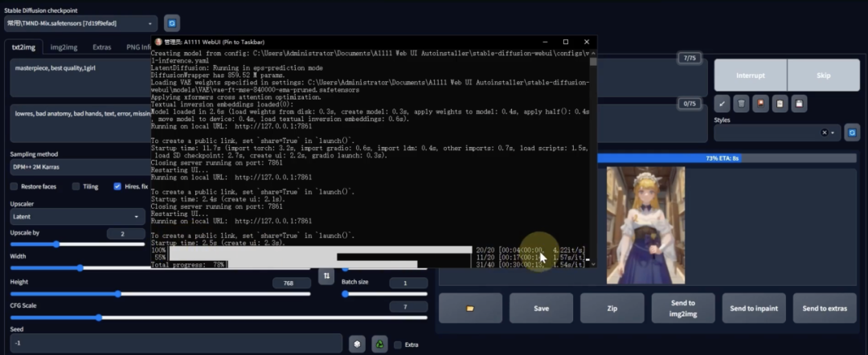
Task: Open the PNG Info tab
Action: 138,47
